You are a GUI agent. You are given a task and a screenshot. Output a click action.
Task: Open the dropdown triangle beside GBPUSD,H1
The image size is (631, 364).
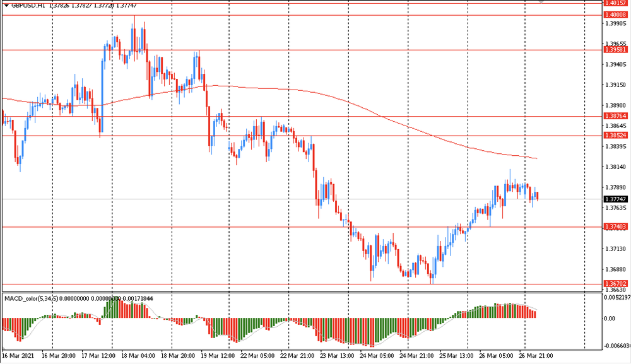(6, 6)
